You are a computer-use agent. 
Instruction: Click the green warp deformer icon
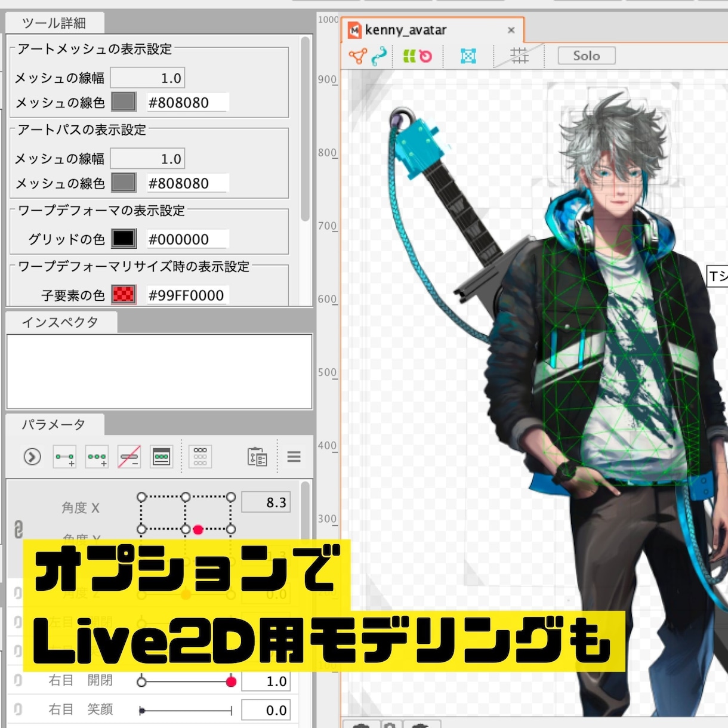pos(409,56)
